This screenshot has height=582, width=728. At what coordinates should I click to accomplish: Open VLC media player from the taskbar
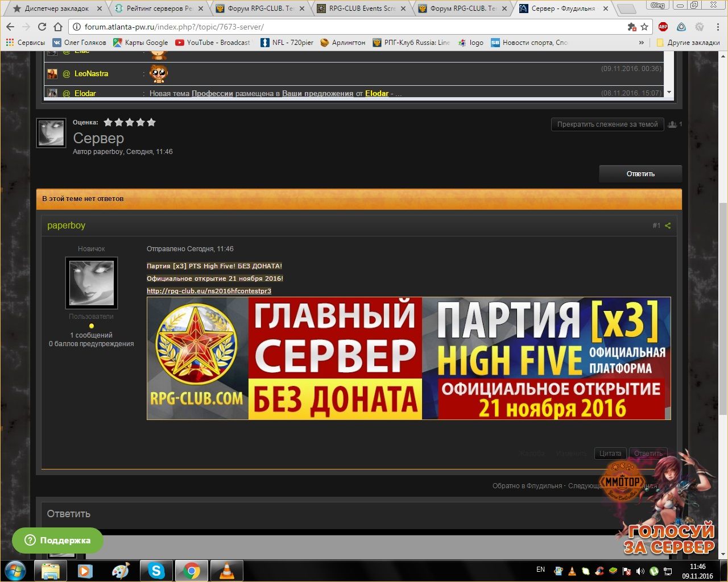click(x=226, y=571)
